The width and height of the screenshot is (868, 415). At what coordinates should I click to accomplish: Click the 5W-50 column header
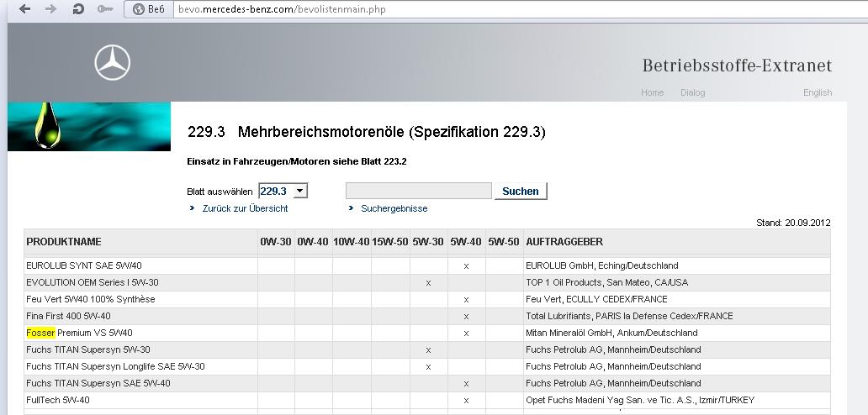[x=504, y=241]
